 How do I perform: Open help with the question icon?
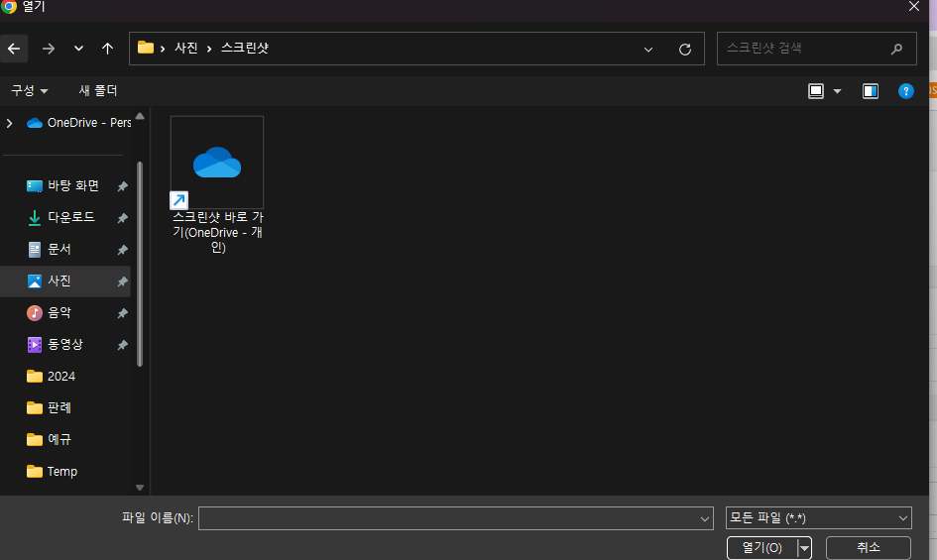pos(905,91)
